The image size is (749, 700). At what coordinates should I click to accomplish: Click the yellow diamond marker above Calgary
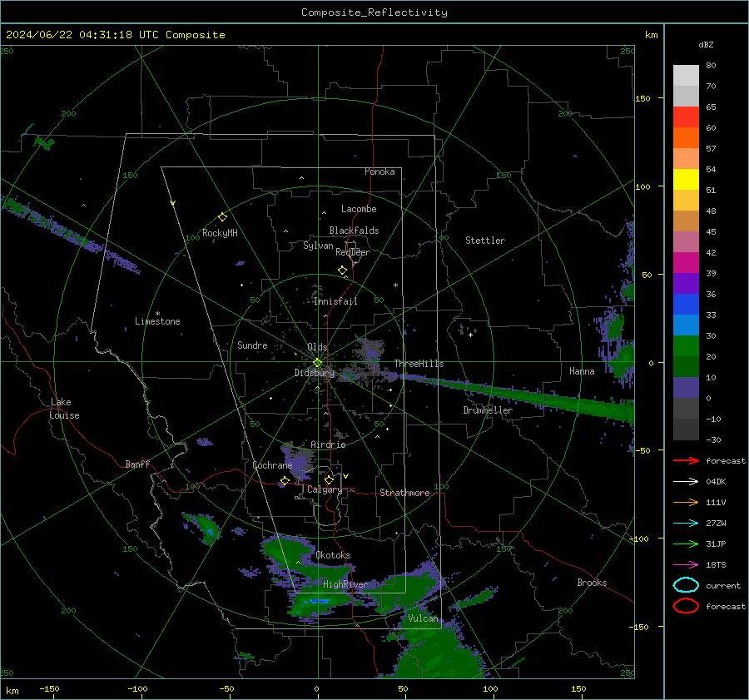[x=329, y=479]
